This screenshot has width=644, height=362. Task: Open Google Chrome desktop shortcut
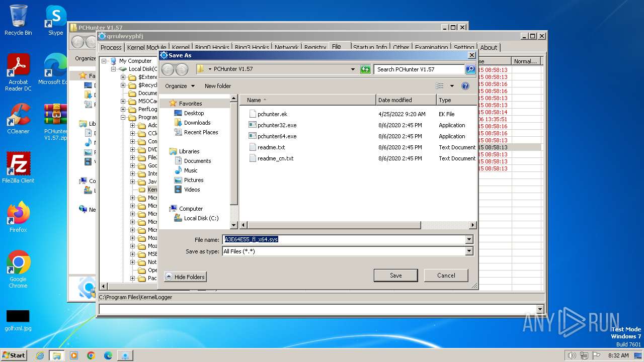(18, 269)
